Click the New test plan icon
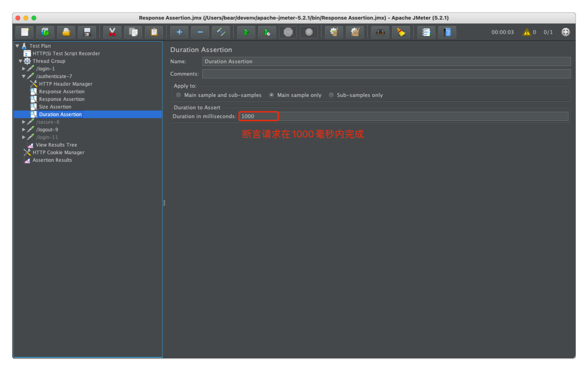 pyautogui.click(x=25, y=32)
